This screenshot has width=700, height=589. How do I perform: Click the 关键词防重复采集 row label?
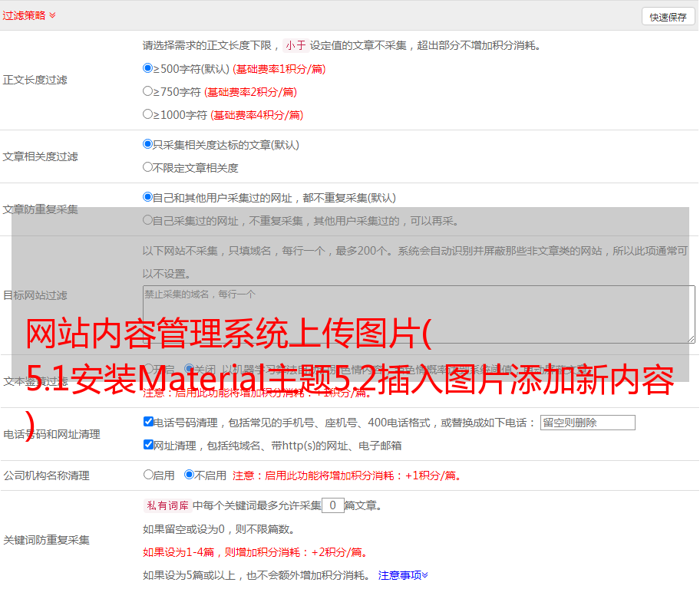tap(46, 540)
